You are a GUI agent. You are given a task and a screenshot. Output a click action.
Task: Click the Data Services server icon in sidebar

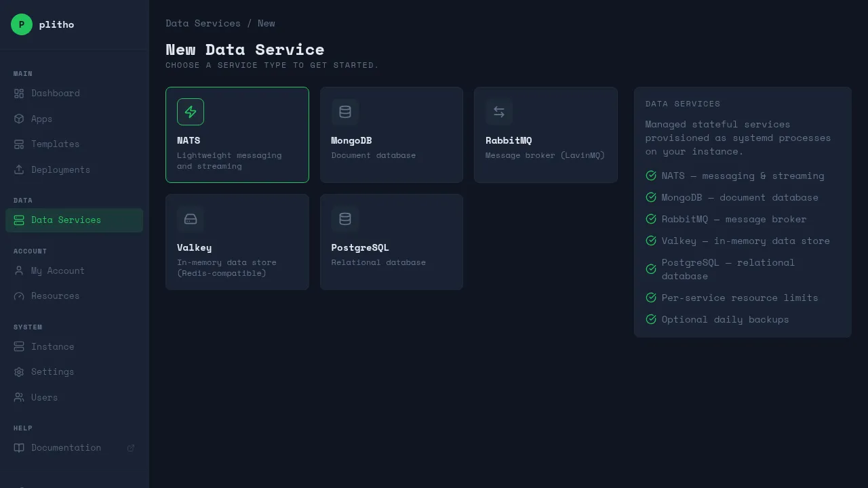[19, 220]
